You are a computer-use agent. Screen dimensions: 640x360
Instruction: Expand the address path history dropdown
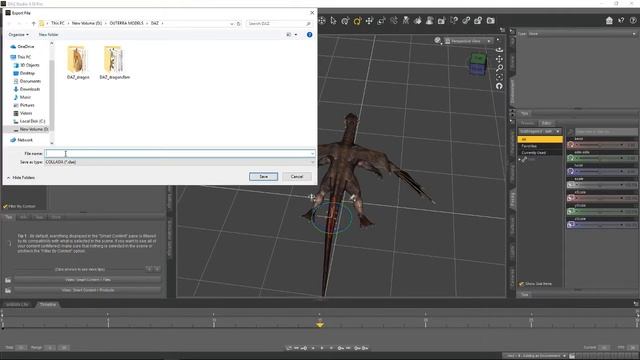pos(232,24)
